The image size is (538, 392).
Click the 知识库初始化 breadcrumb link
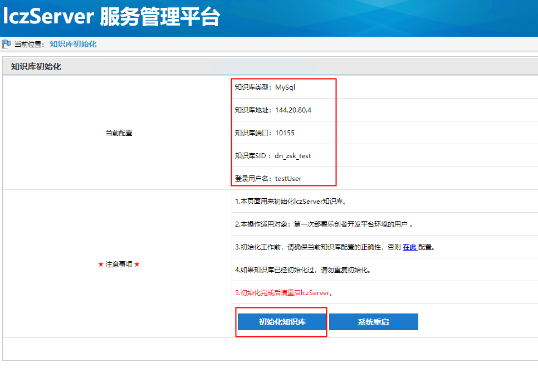tap(73, 44)
